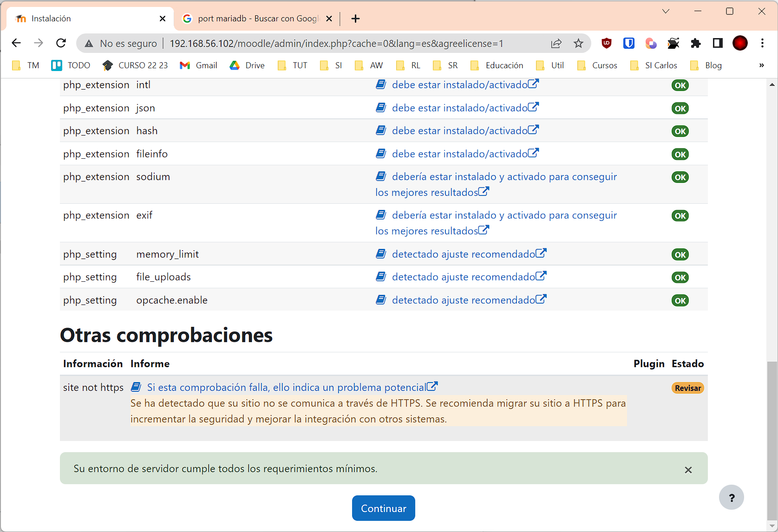Click the browser forward arrow

[39, 43]
